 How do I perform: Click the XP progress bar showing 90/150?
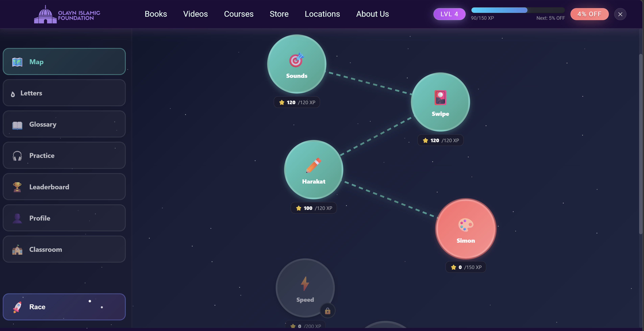point(518,10)
